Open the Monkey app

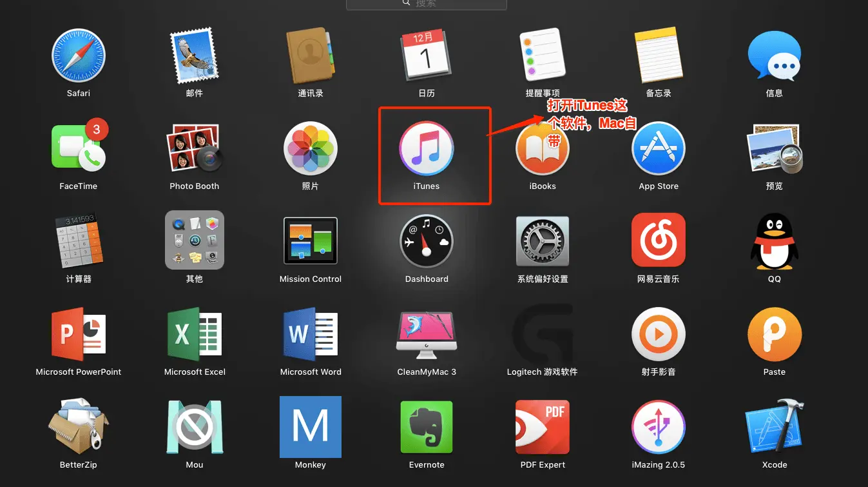311,427
